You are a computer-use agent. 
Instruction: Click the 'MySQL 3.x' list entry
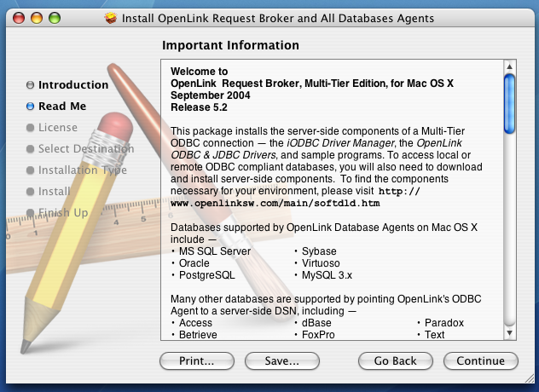(327, 275)
